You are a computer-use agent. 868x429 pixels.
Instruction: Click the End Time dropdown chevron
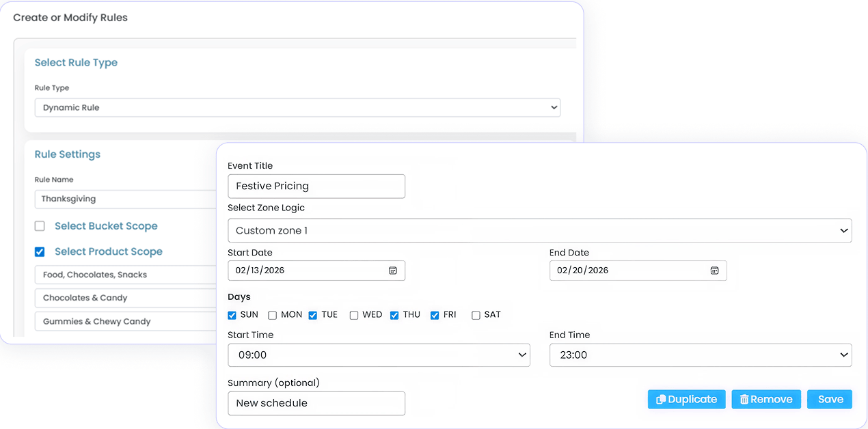pyautogui.click(x=842, y=355)
